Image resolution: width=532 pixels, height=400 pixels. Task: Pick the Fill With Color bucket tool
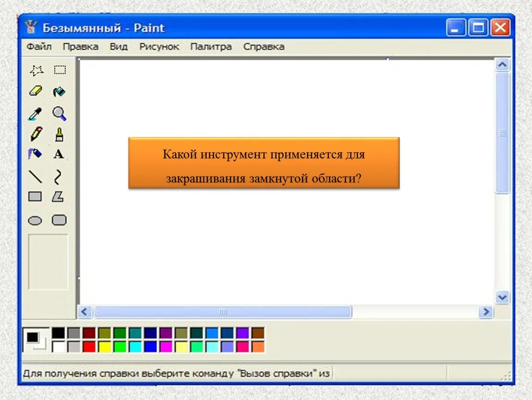(x=59, y=91)
